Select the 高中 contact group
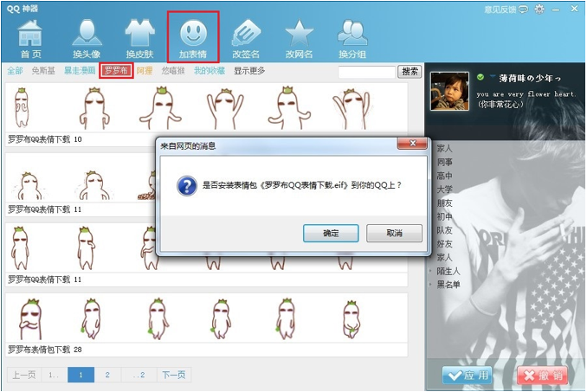This screenshot has height=392, width=587. click(x=444, y=176)
